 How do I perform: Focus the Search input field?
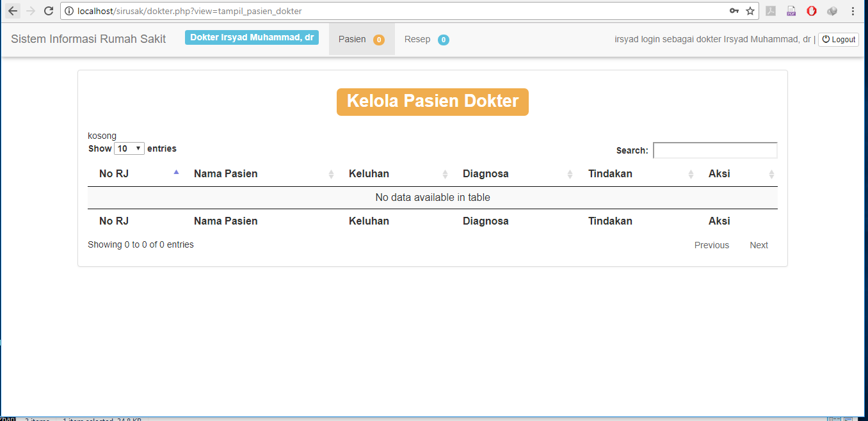[714, 150]
